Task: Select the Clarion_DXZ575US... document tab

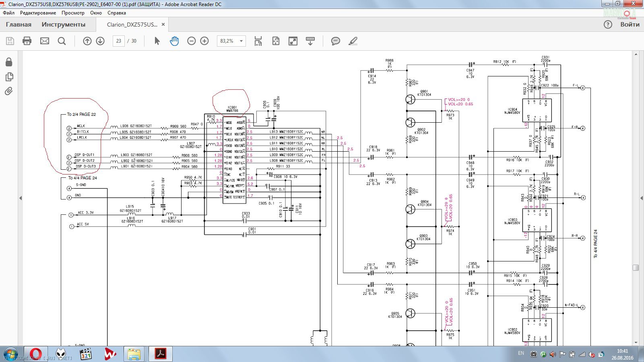Action: pyautogui.click(x=132, y=25)
